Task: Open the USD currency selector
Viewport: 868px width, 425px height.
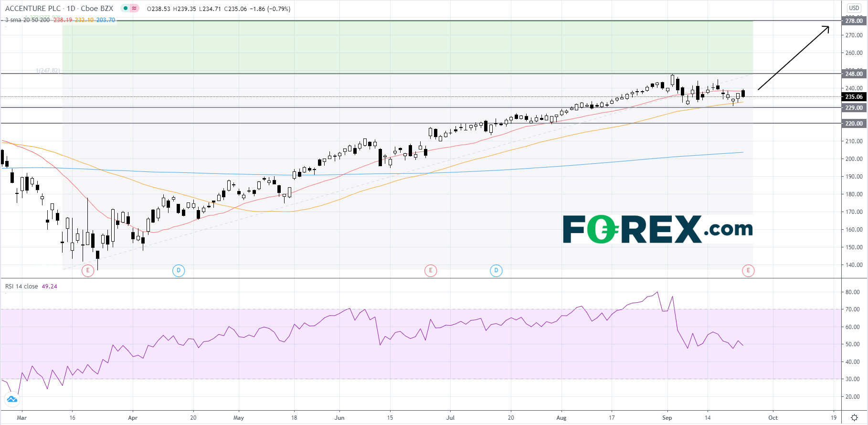Action: point(854,8)
